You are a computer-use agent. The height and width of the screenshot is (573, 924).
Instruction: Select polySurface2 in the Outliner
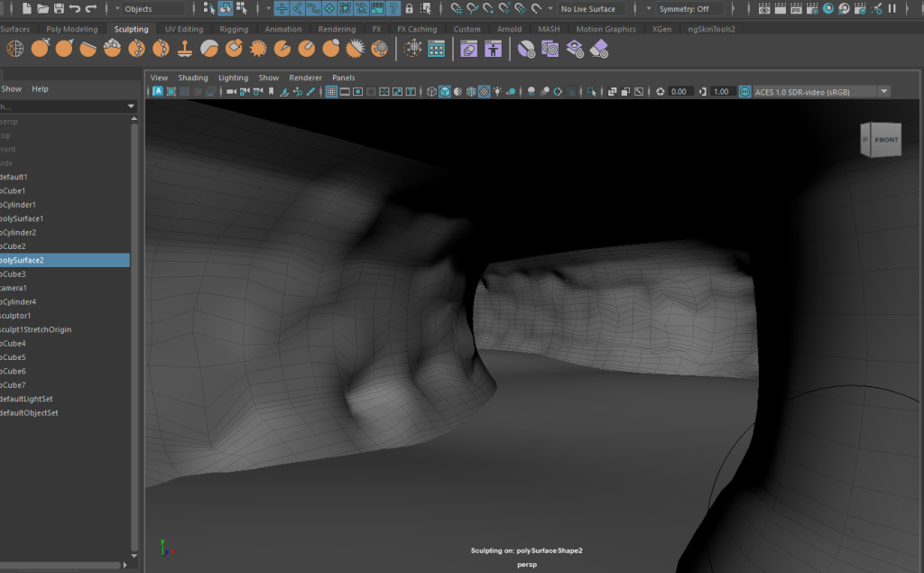point(65,260)
